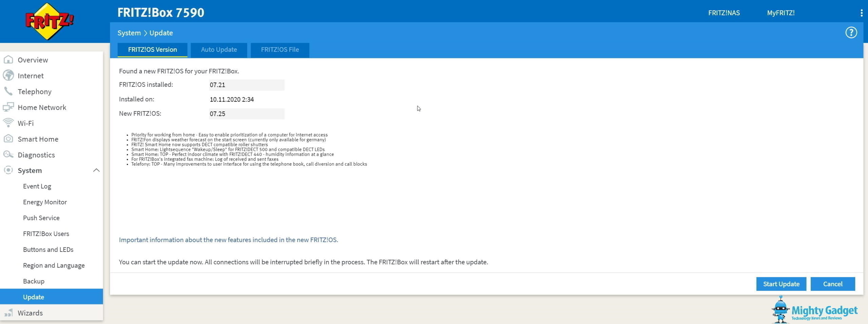
Task: Open the three-dot options menu
Action: [861, 13]
